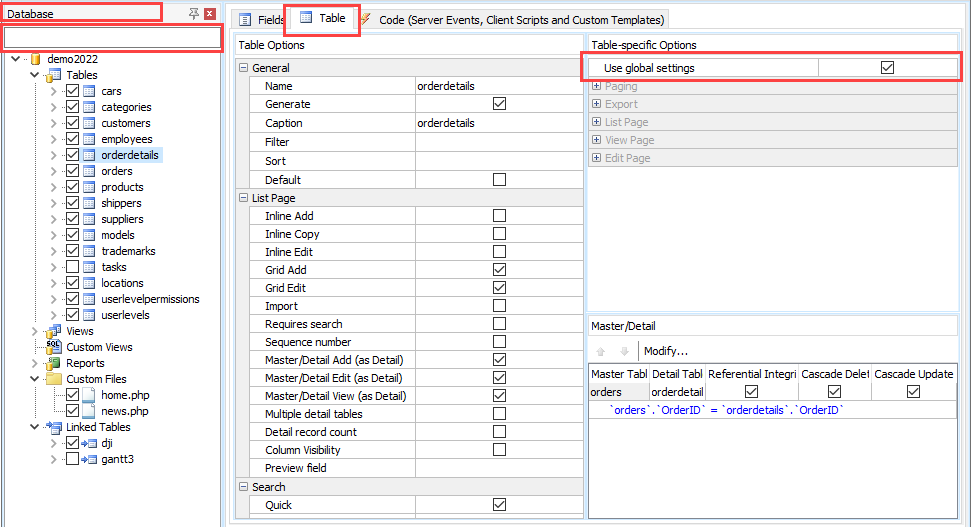Viewport: 971px width, 527px height.
Task: Switch to the Fields tab
Action: point(261,20)
